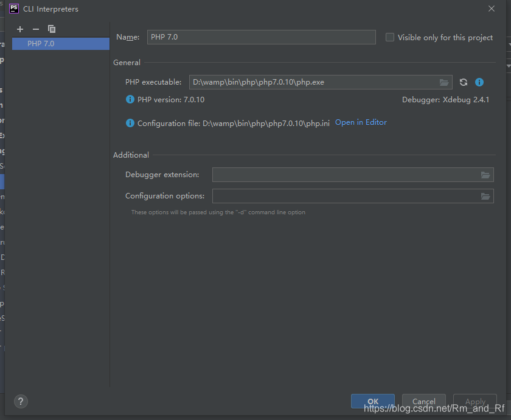Browse for PHP executable folder icon
Image resolution: width=511 pixels, height=420 pixels.
pos(444,83)
